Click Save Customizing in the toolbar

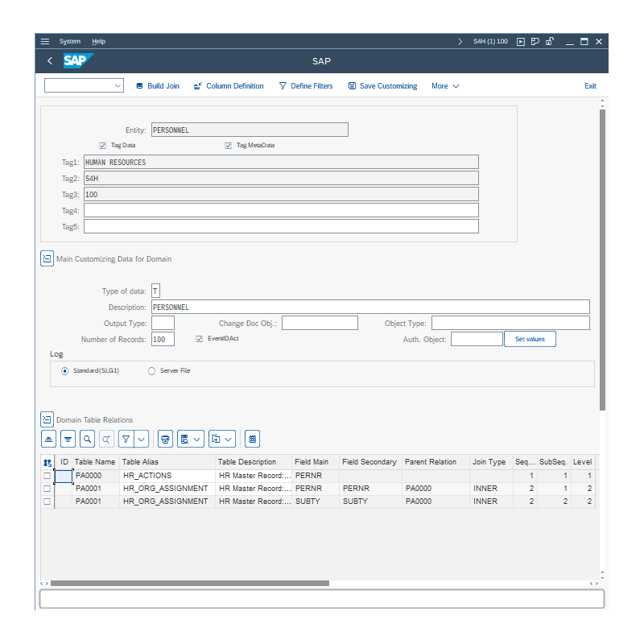tap(382, 86)
